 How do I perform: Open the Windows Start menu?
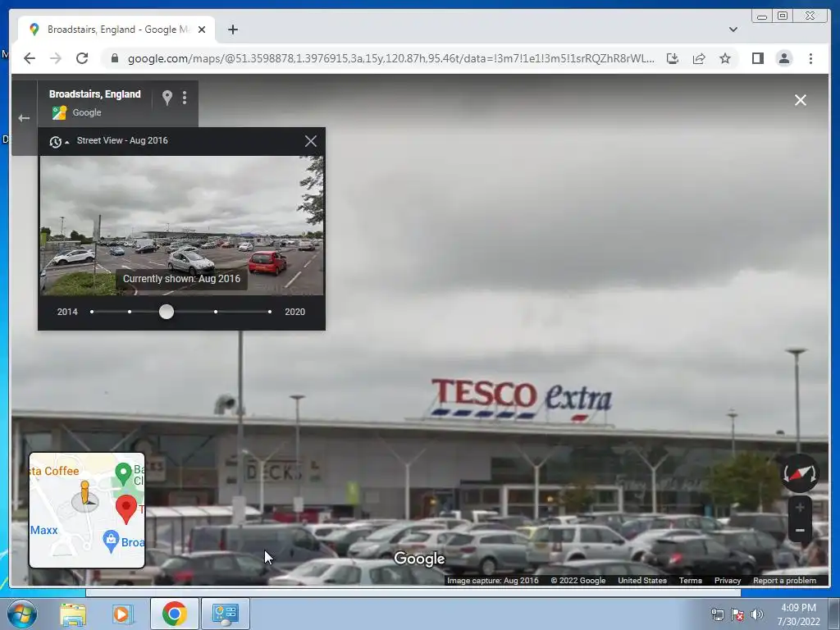coord(21,614)
